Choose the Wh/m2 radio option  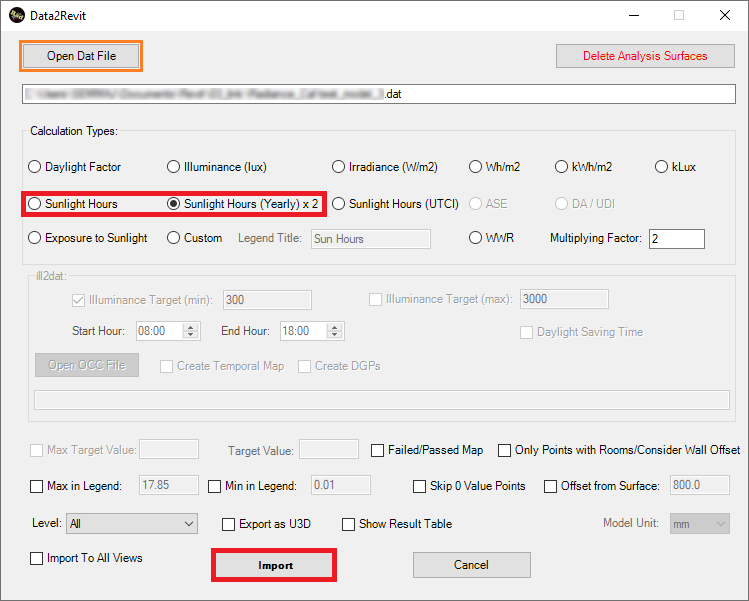(x=475, y=167)
